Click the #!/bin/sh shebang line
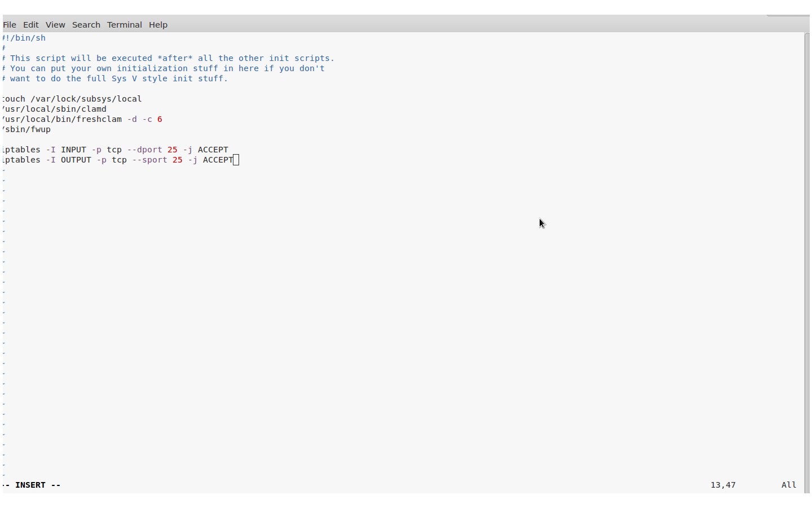812x508 pixels. [x=24, y=38]
